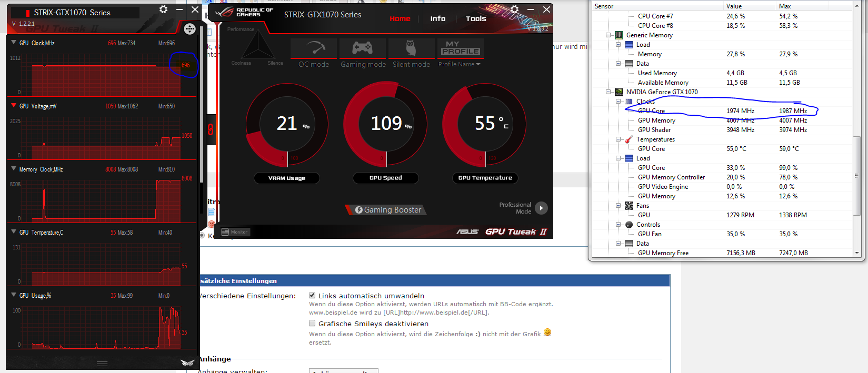Screen dimensions: 868x373
Task: Toggle the red GPU Voltage,mV graph triangle
Action: (x=14, y=106)
